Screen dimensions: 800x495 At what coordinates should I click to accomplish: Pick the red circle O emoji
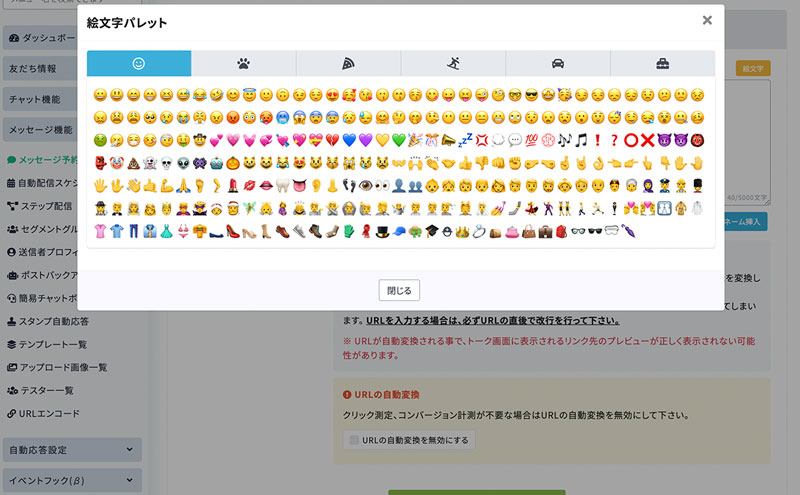[x=631, y=140]
